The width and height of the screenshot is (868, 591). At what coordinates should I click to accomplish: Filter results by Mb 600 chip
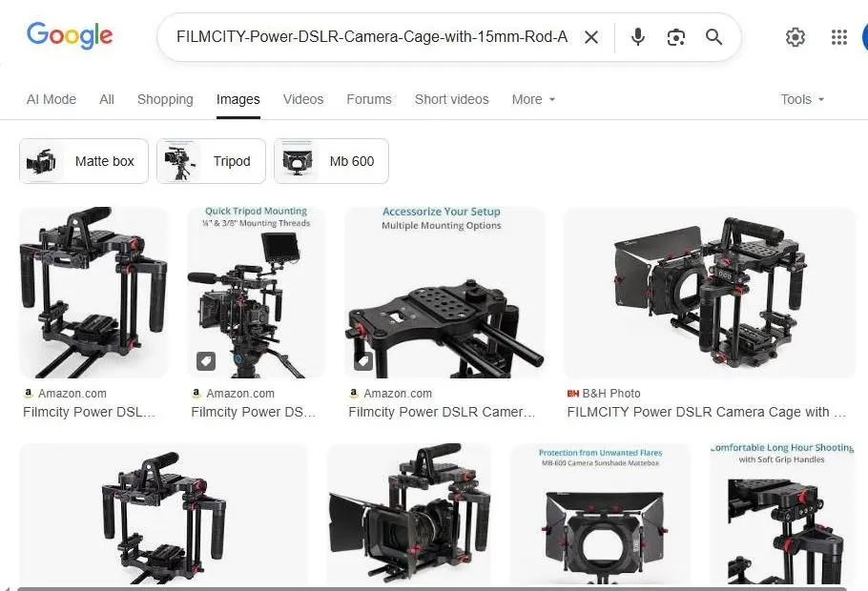(331, 161)
